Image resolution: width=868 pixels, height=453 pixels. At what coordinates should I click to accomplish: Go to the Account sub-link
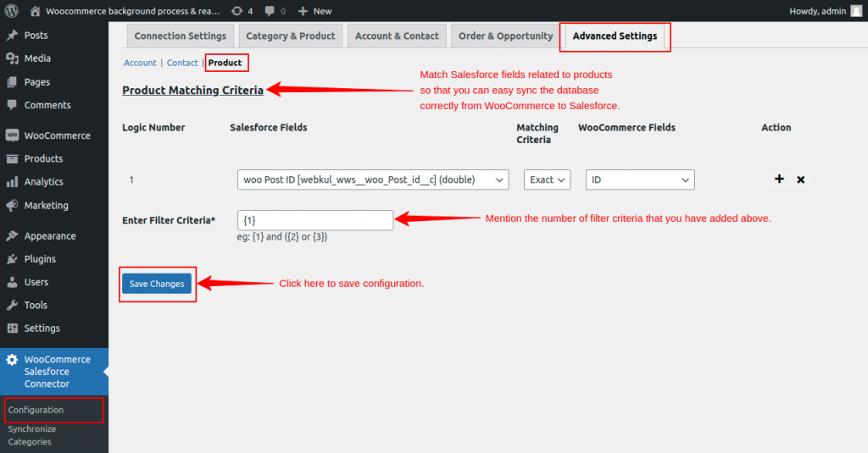140,63
